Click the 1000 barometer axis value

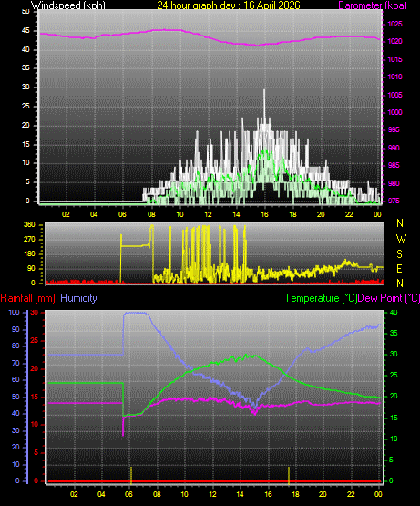point(394,112)
